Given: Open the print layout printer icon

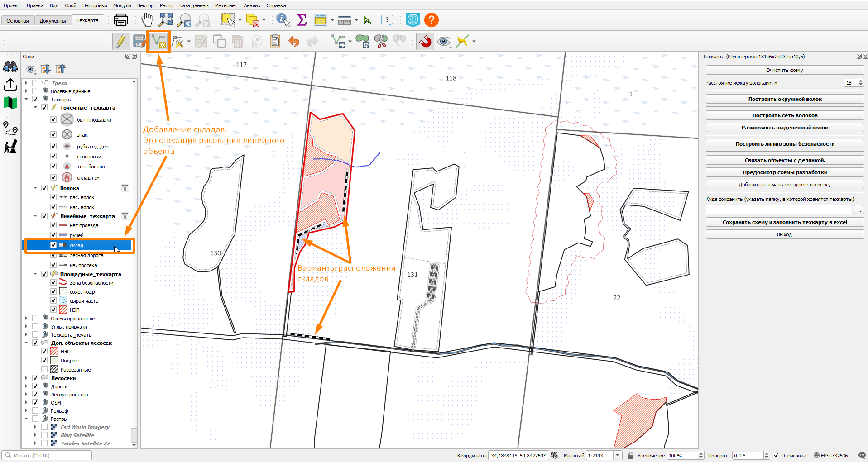Looking at the screenshot, I should [121, 20].
